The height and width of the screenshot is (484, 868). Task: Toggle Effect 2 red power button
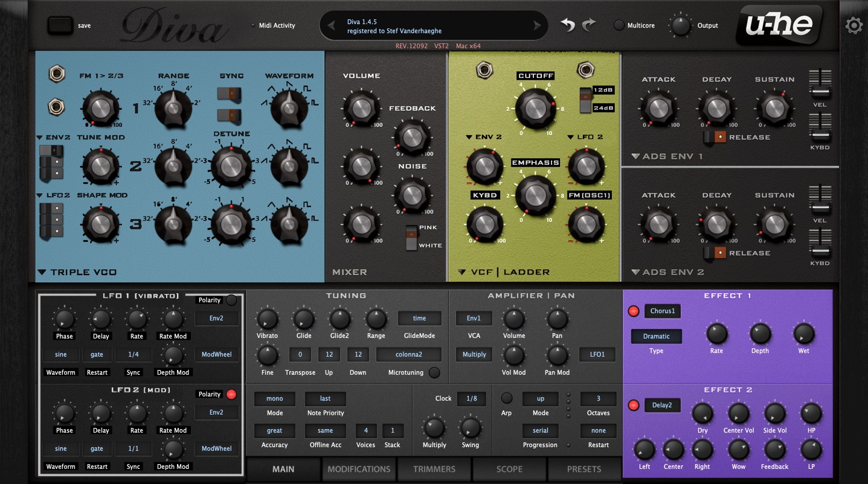point(634,405)
